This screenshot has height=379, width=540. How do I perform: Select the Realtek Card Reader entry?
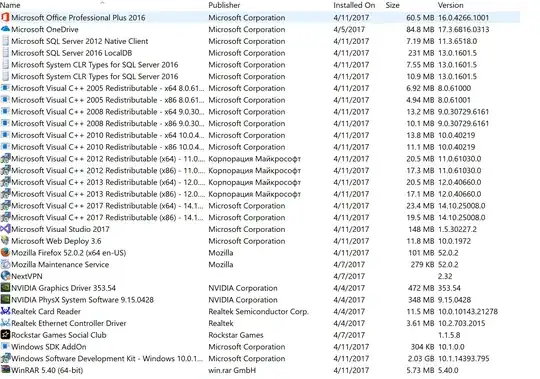(x=46, y=311)
